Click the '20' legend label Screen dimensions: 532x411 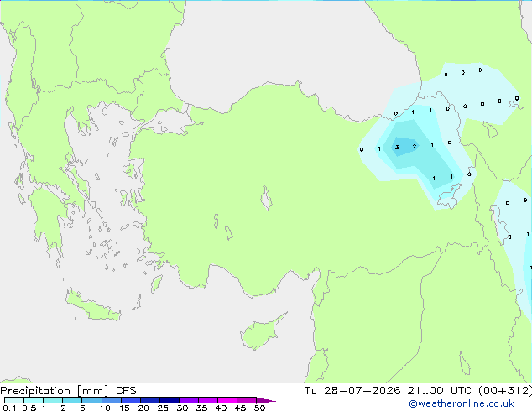click(x=143, y=408)
